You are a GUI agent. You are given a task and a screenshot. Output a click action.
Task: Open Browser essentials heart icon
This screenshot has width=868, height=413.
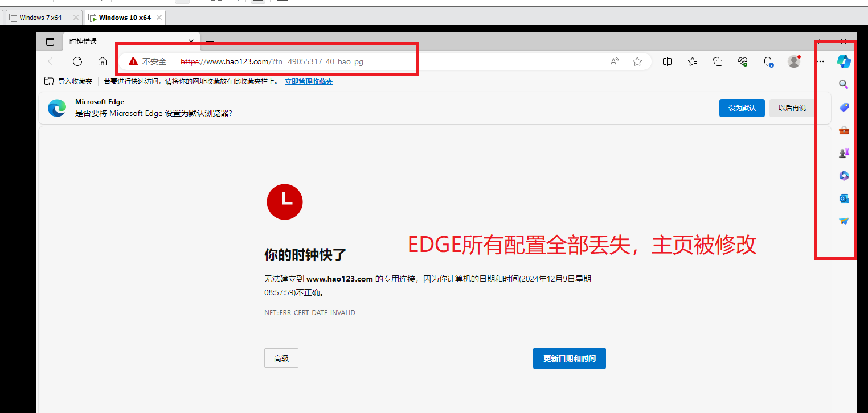coord(743,61)
